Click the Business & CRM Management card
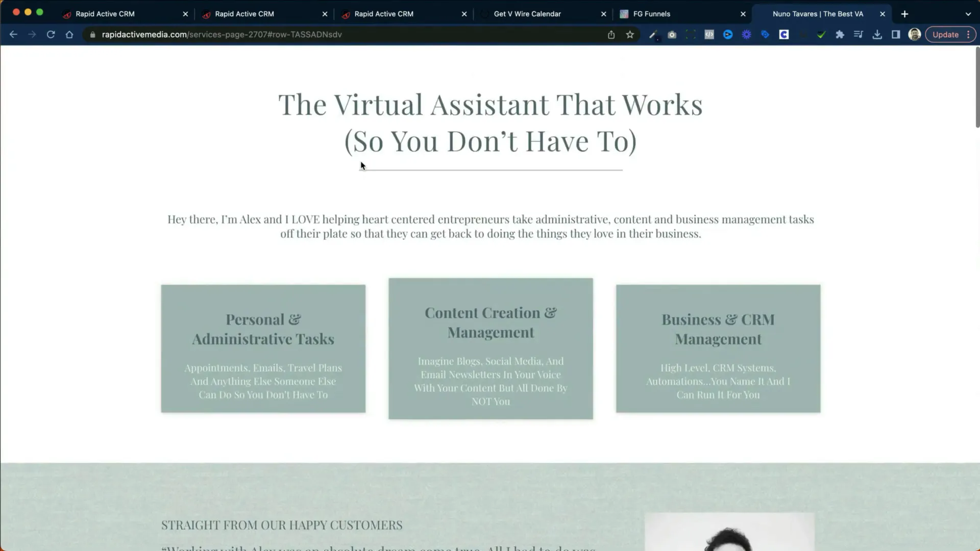The width and height of the screenshot is (980, 551). point(718,348)
